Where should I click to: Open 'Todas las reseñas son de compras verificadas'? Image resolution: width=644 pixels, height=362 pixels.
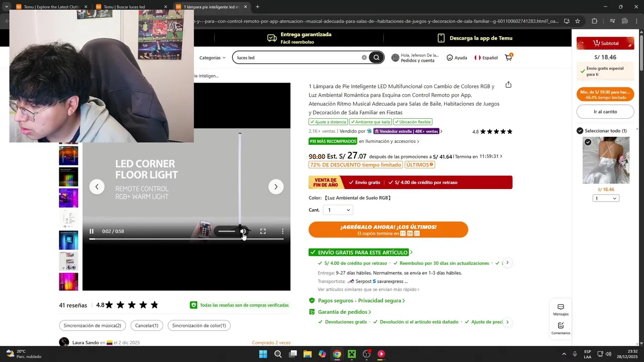(x=239, y=305)
